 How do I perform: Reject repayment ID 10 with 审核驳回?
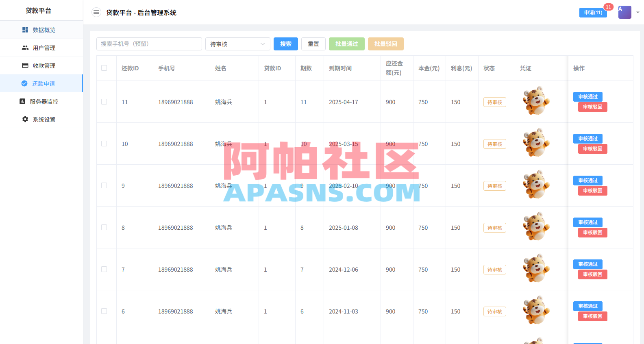[593, 149]
